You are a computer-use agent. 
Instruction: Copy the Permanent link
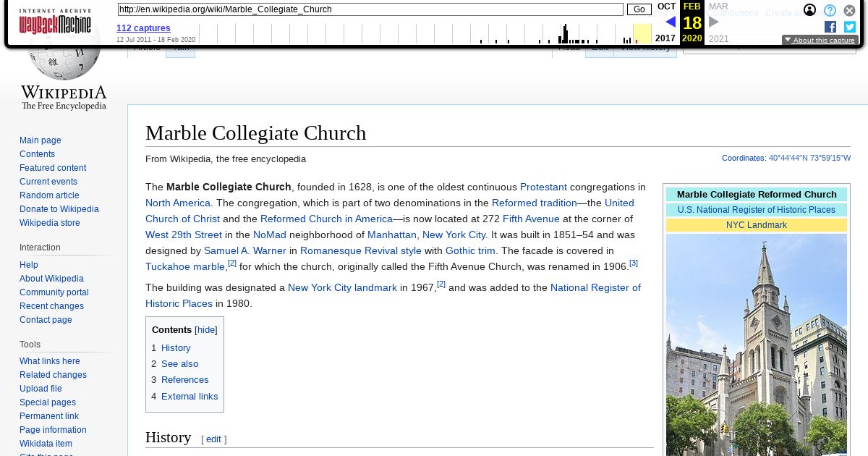point(49,416)
